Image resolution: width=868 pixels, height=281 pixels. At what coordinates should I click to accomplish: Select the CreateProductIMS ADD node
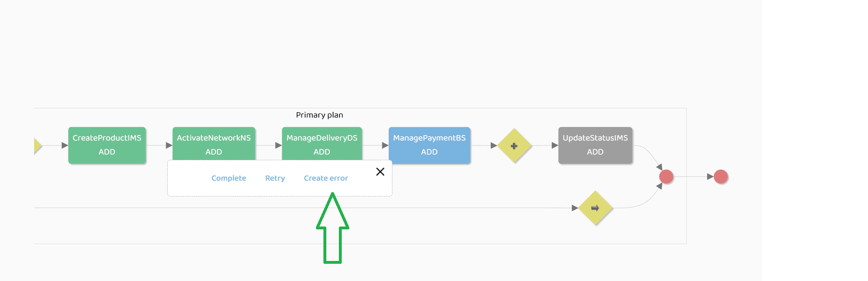(x=107, y=145)
